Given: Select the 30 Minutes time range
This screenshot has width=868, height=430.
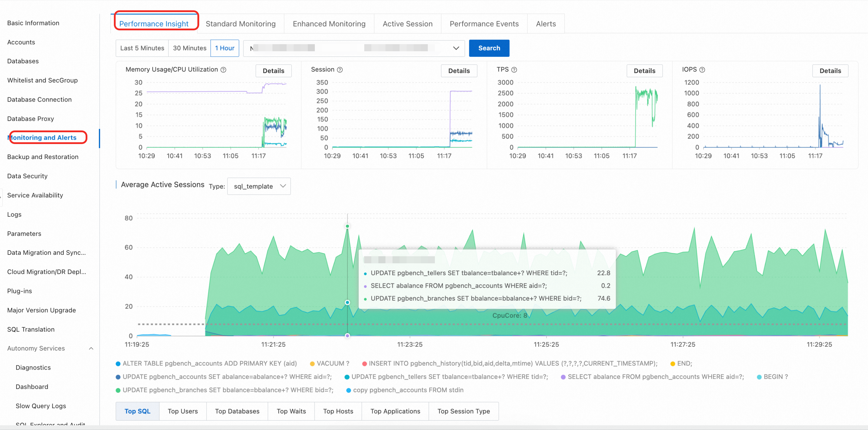Looking at the screenshot, I should (x=189, y=48).
